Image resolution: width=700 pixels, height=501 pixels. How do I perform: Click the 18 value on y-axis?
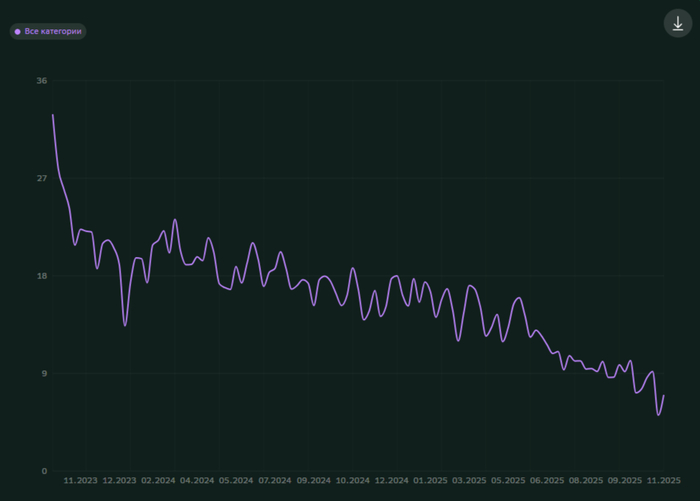41,276
